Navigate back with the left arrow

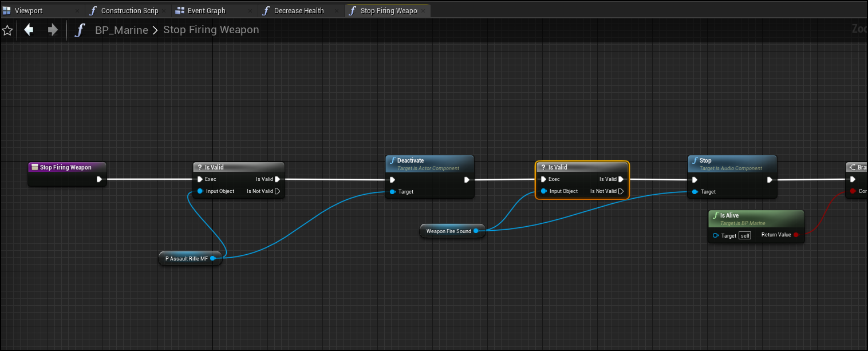29,30
